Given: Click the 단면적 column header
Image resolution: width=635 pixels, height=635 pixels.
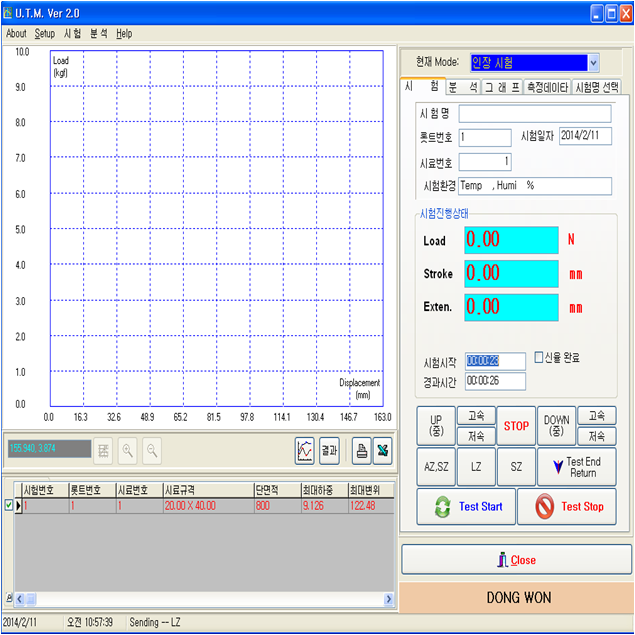Looking at the screenshot, I should pyautogui.click(x=277, y=490).
